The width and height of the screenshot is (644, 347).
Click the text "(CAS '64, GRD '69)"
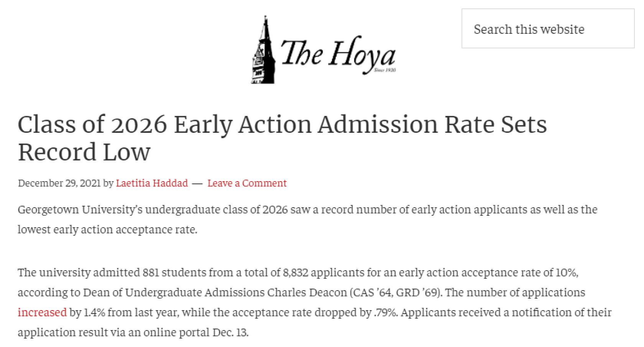pos(396,292)
